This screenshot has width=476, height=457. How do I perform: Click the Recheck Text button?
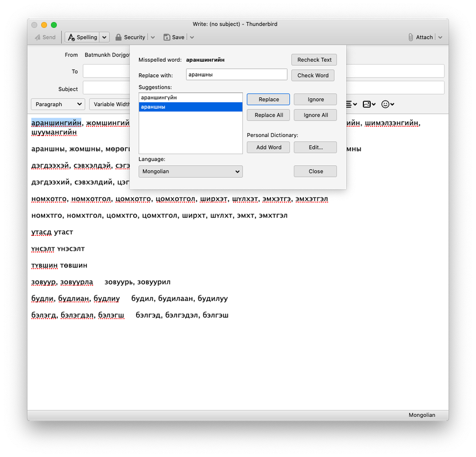point(314,60)
